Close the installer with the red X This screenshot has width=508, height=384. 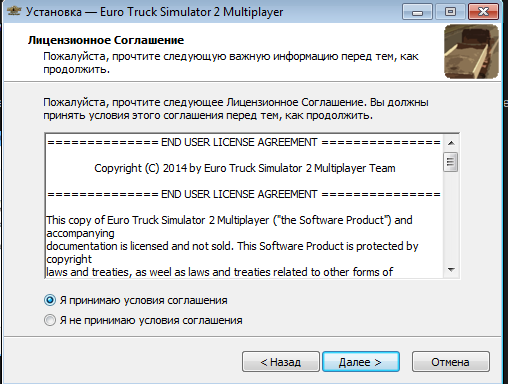tap(483, 12)
